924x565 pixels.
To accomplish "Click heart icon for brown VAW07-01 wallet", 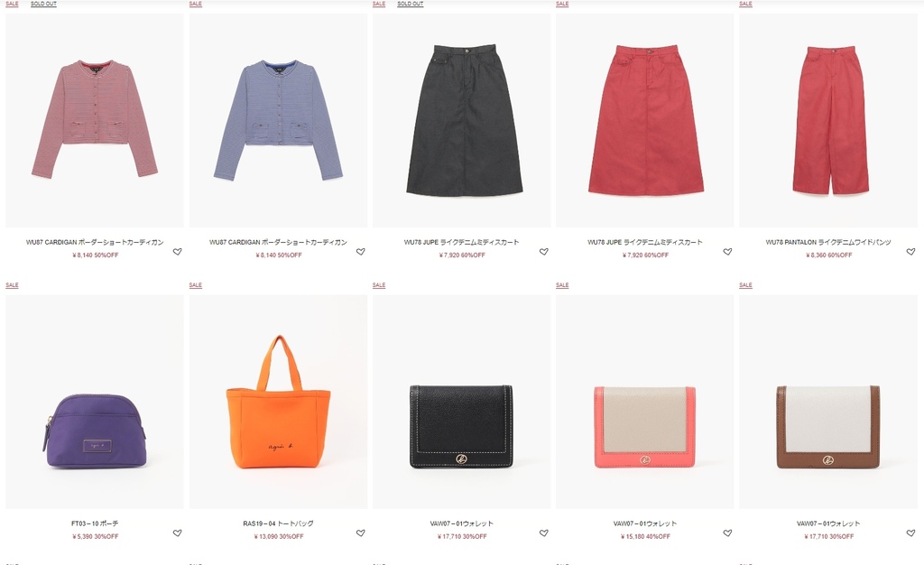I will coord(910,533).
